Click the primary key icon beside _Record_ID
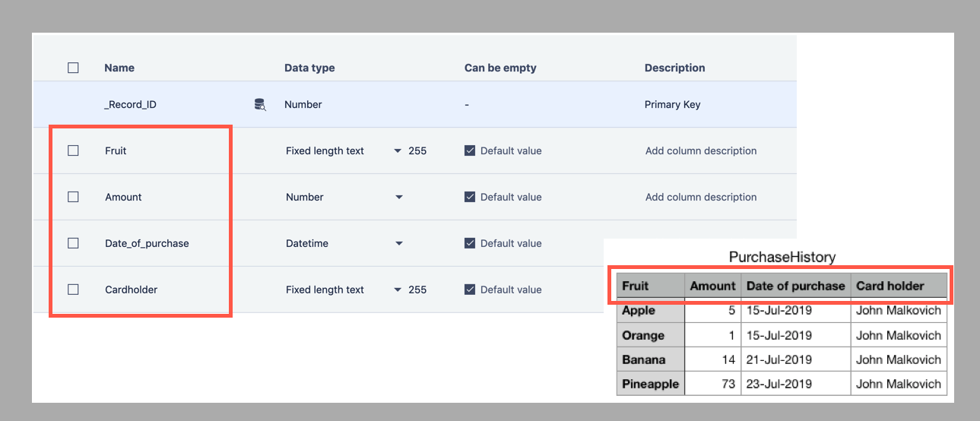The width and height of the screenshot is (980, 421). (260, 105)
